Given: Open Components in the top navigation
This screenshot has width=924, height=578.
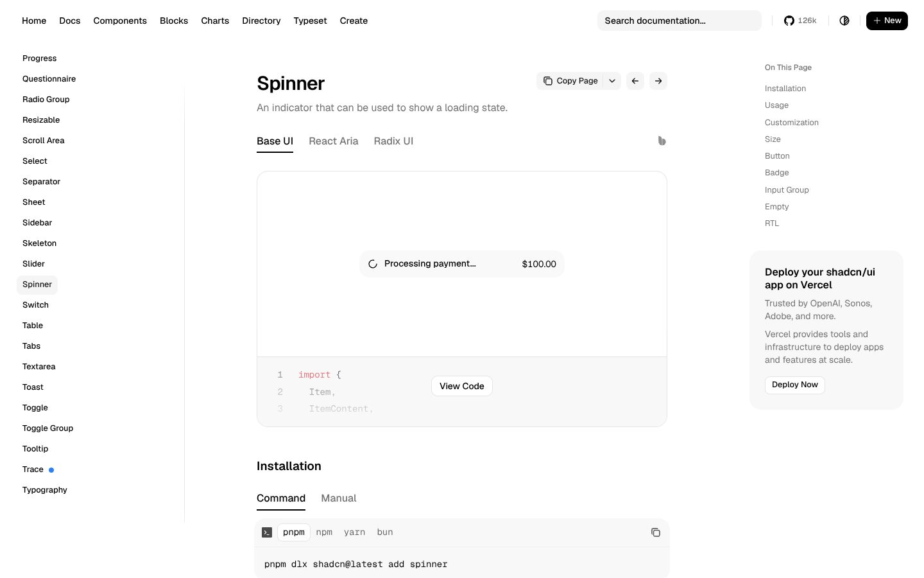Looking at the screenshot, I should (120, 21).
